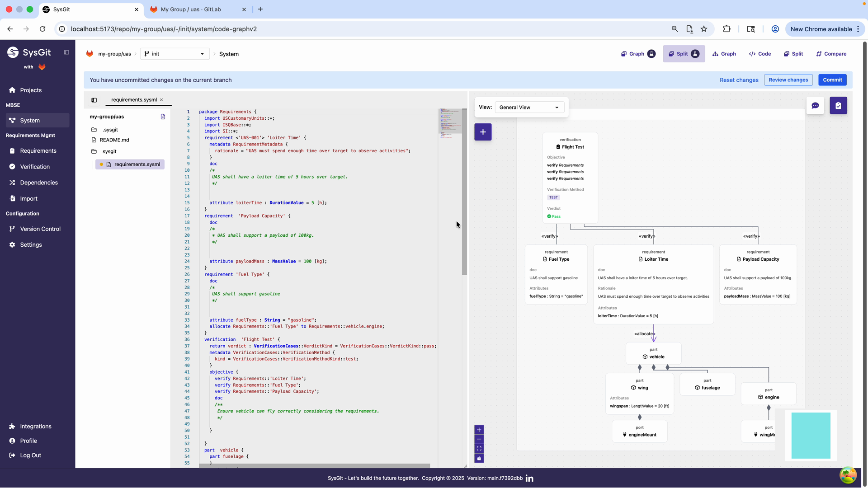Viewport: 868px width, 488px height.
Task: Click the purple plus add-element button
Action: click(x=483, y=132)
